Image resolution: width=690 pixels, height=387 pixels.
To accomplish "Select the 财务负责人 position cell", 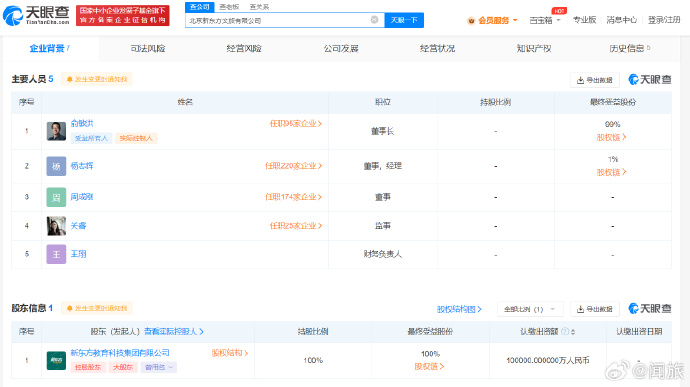I will [382, 254].
